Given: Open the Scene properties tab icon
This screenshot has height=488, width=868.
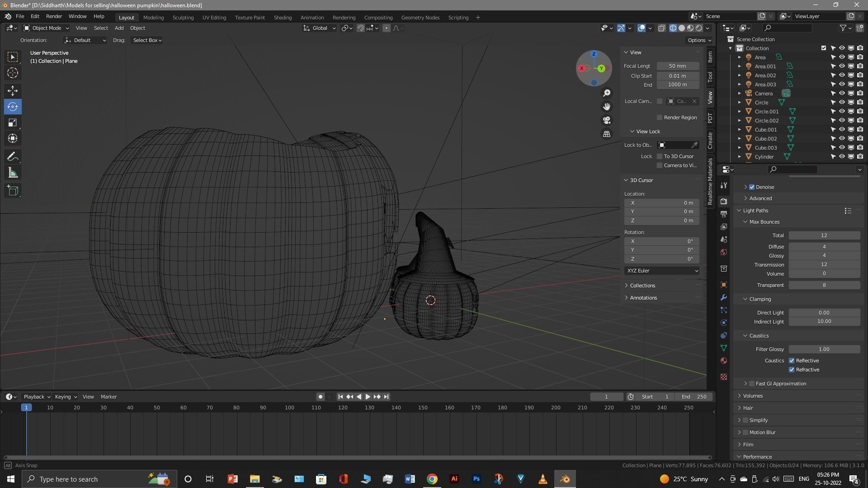Looking at the screenshot, I should pos(724,239).
